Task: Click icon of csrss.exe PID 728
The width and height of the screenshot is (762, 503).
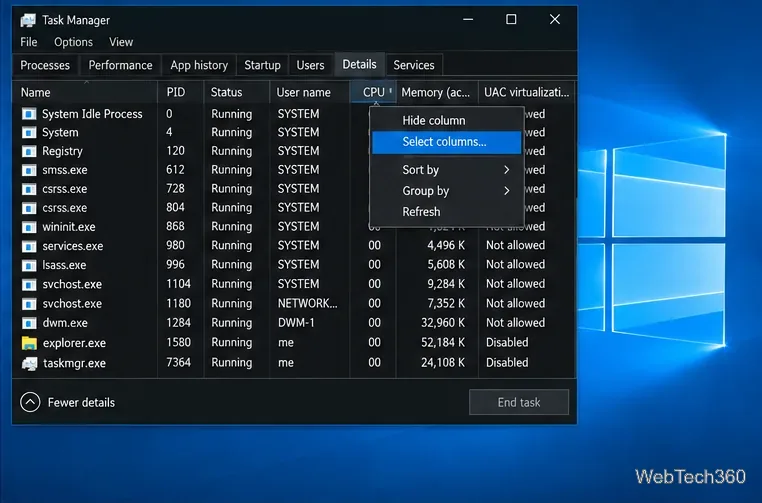Action: tap(29, 190)
